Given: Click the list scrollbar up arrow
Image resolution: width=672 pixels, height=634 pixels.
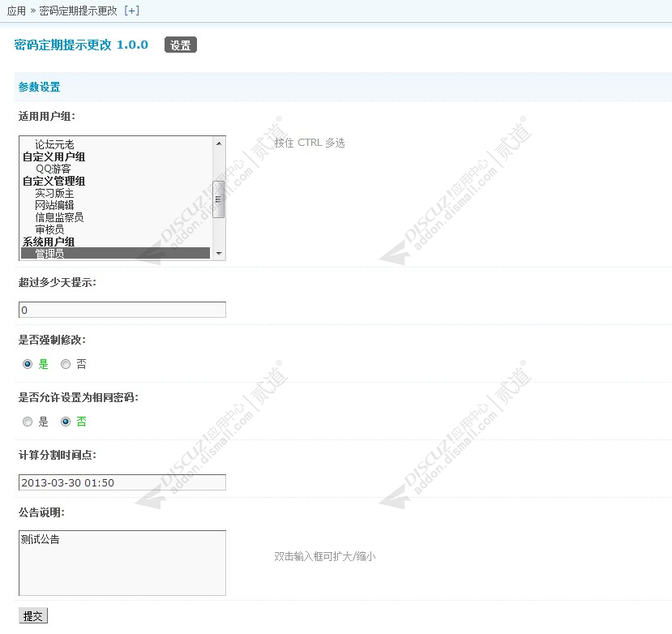Looking at the screenshot, I should [x=219, y=144].
